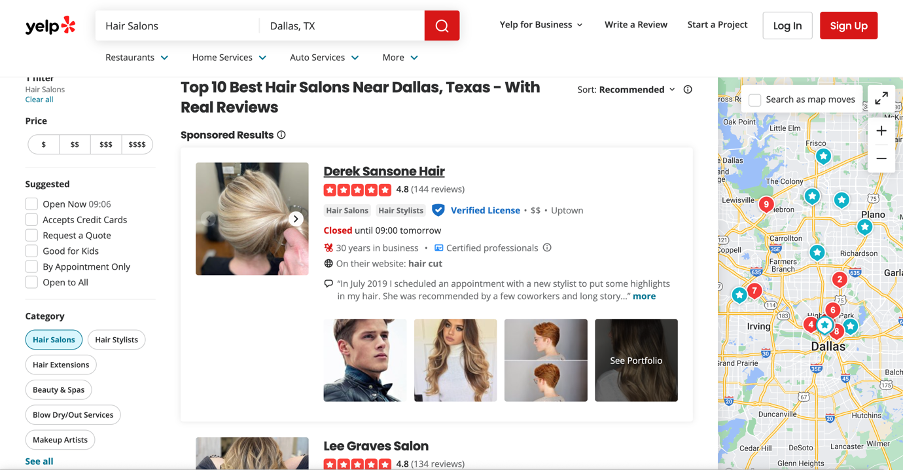This screenshot has height=470, width=904.
Task: Click the Verified License link
Action: coord(485,210)
